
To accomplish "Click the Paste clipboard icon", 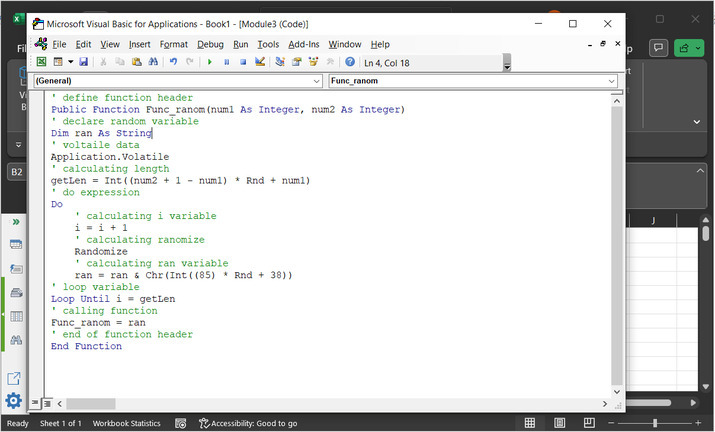I will (x=136, y=62).
